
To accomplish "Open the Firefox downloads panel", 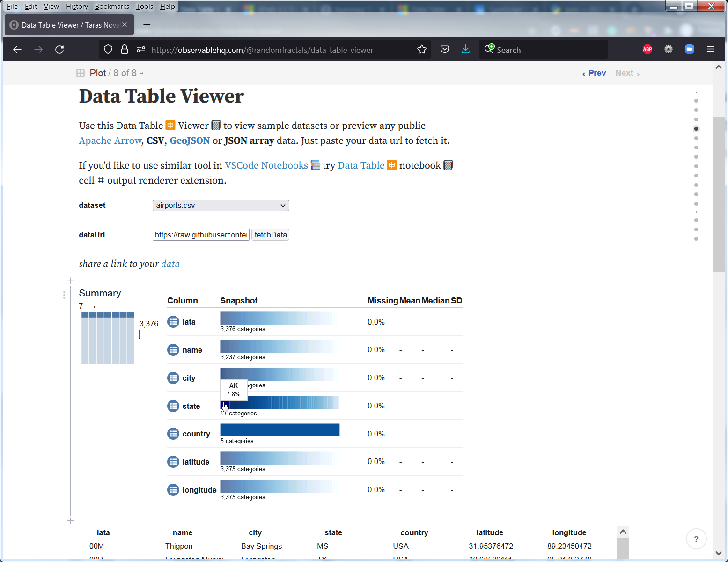I will click(465, 50).
